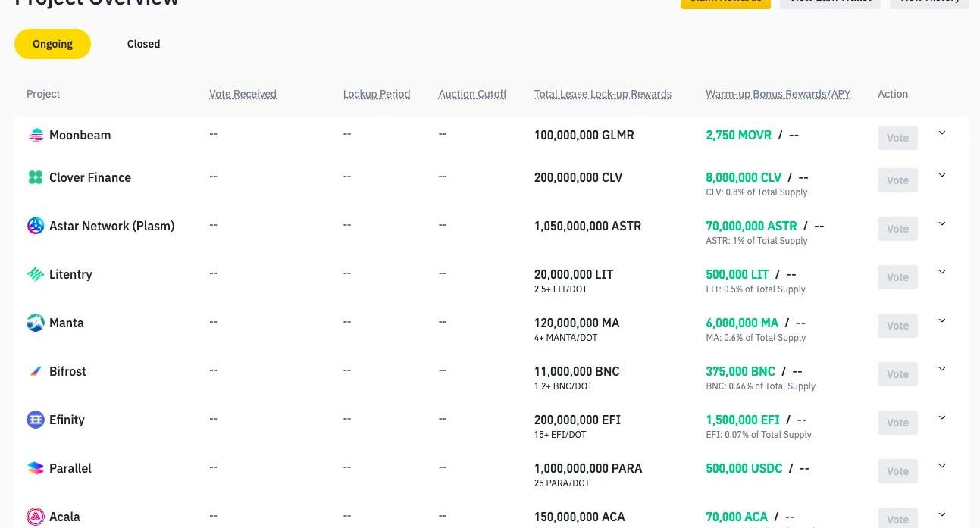
Task: Click the Moonbeam project logo icon
Action: click(x=36, y=136)
